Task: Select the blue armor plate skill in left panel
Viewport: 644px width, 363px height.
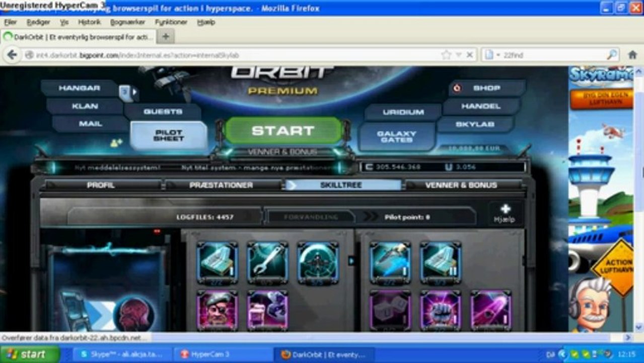Action: point(217,262)
